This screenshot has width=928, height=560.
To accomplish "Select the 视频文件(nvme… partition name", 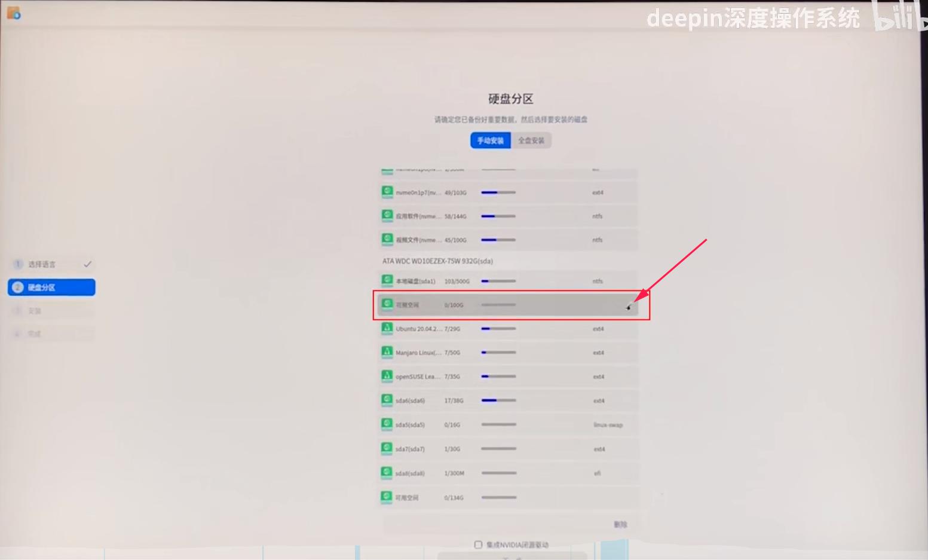I will point(418,240).
